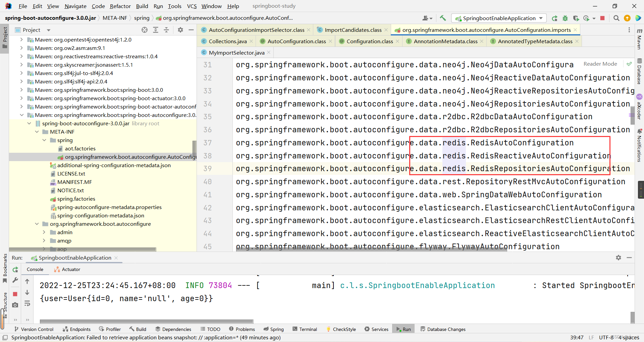
Task: Click the Debug bug icon in the toolbar
Action: pos(565,18)
